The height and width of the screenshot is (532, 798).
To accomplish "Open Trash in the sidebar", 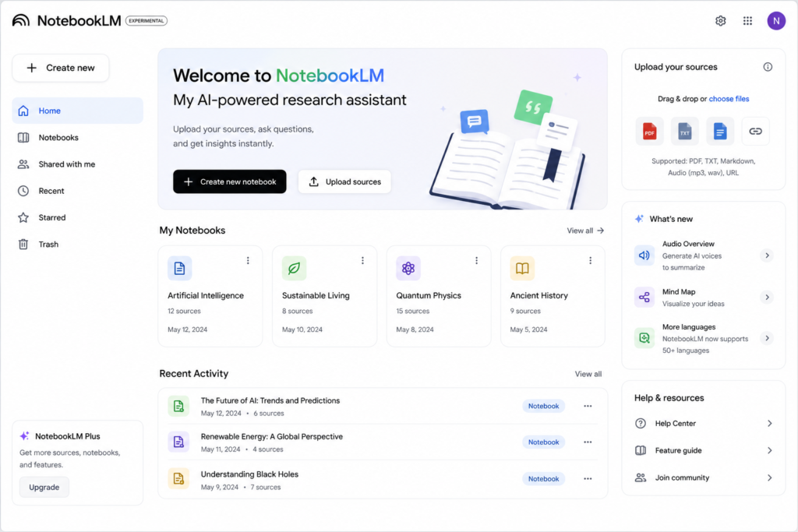I will [x=77, y=244].
